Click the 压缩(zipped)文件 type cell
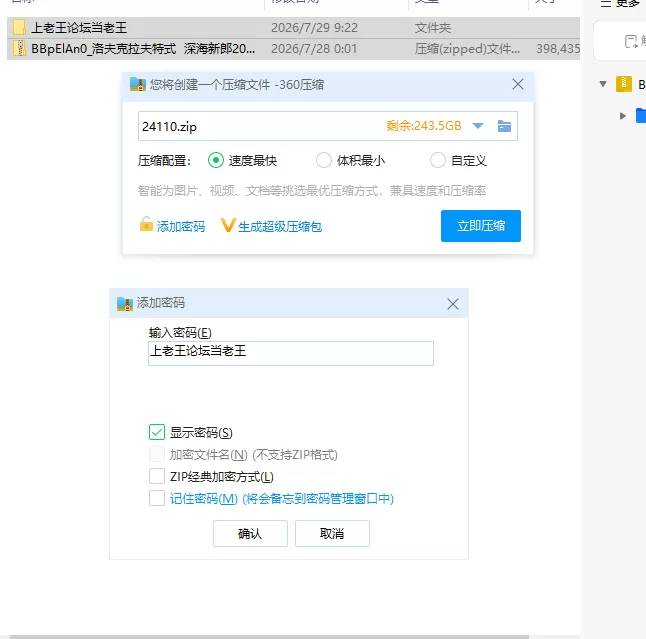This screenshot has height=639, width=646. [x=467, y=49]
